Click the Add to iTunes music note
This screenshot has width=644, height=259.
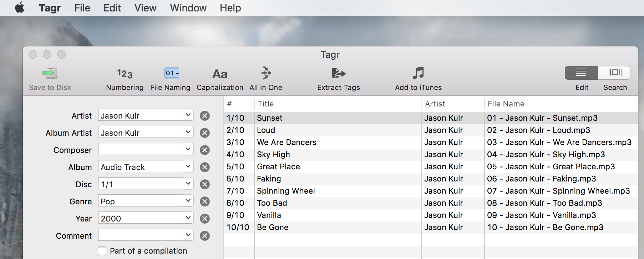[x=418, y=73]
